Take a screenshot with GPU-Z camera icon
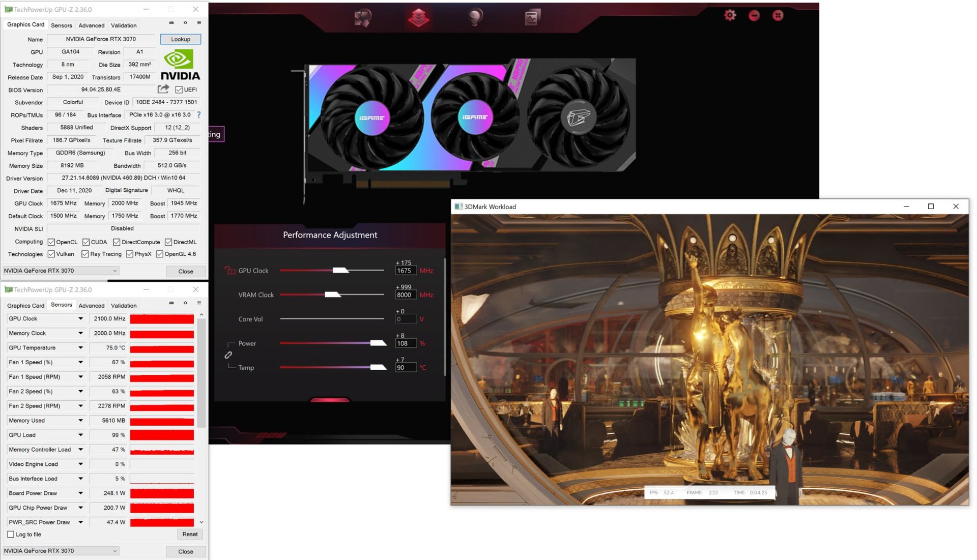 point(170,23)
